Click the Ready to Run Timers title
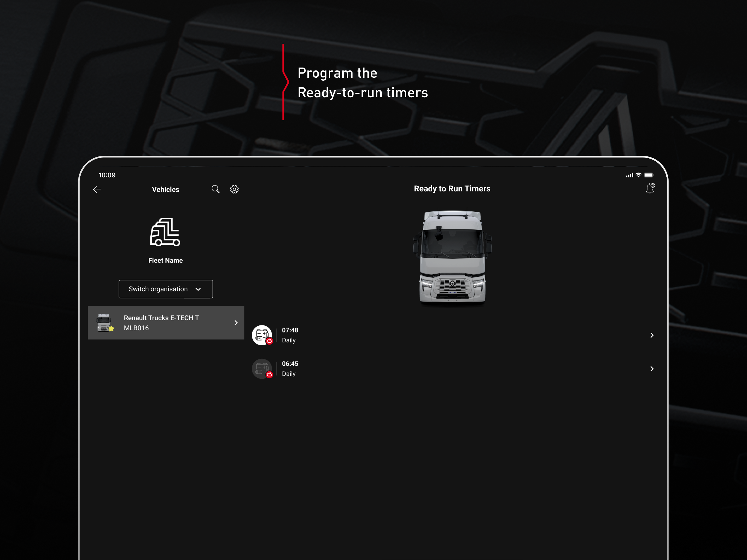Viewport: 747px width, 560px height. 452,188
